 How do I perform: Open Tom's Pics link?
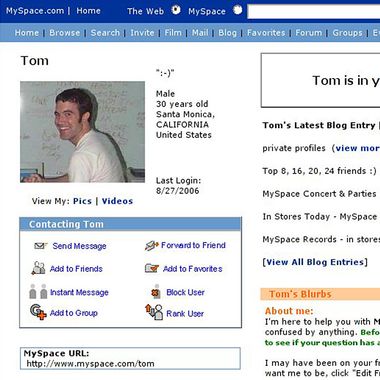[x=82, y=201]
